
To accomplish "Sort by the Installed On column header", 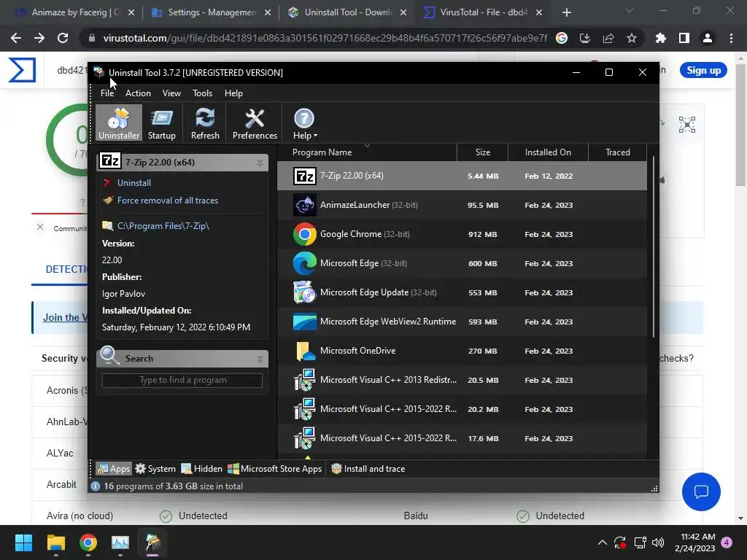I will [x=548, y=152].
